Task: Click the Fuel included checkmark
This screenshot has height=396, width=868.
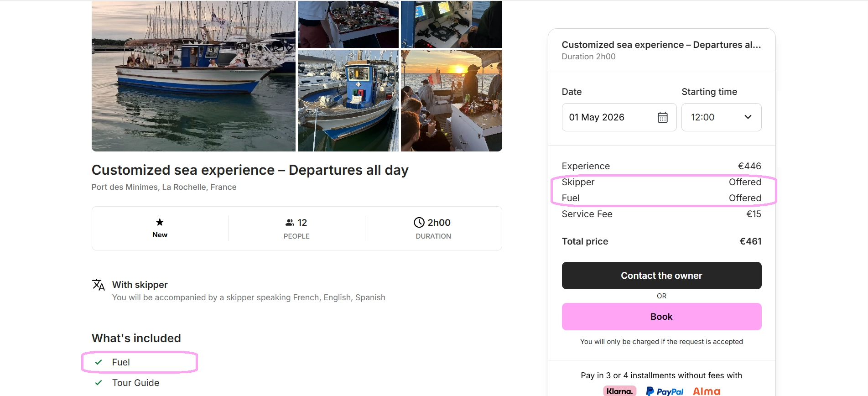Action: 99,362
